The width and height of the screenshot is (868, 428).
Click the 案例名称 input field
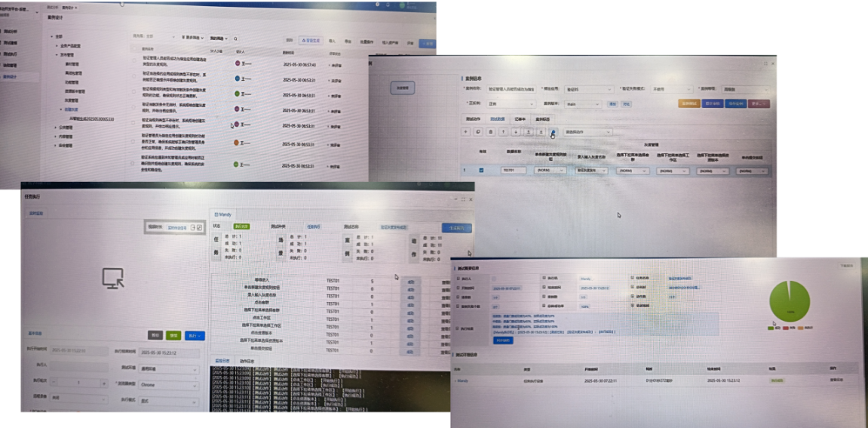pyautogui.click(x=511, y=89)
